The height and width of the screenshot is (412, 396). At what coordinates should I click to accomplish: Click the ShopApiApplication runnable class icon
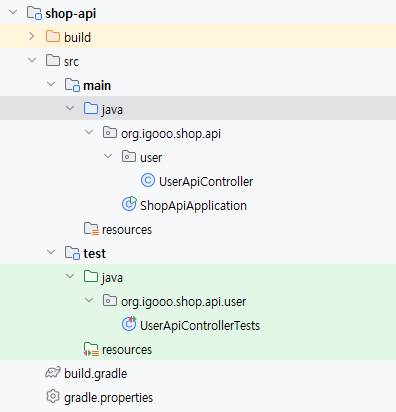point(129,204)
